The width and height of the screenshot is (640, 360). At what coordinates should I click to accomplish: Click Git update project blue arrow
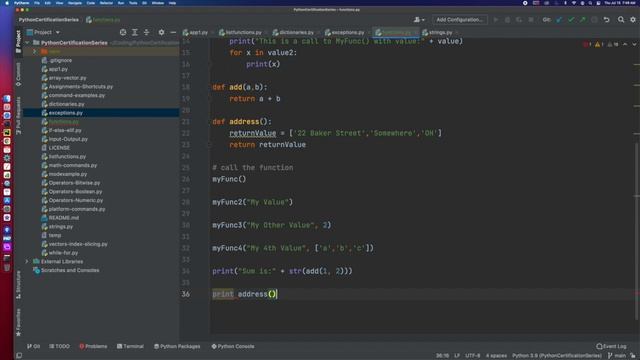(559, 20)
